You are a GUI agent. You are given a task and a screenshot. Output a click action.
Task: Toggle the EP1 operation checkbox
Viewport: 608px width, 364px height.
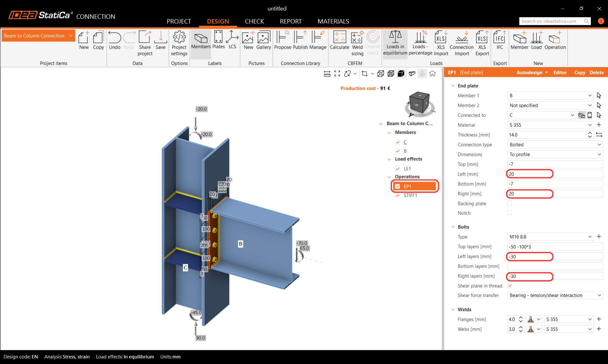coord(398,186)
